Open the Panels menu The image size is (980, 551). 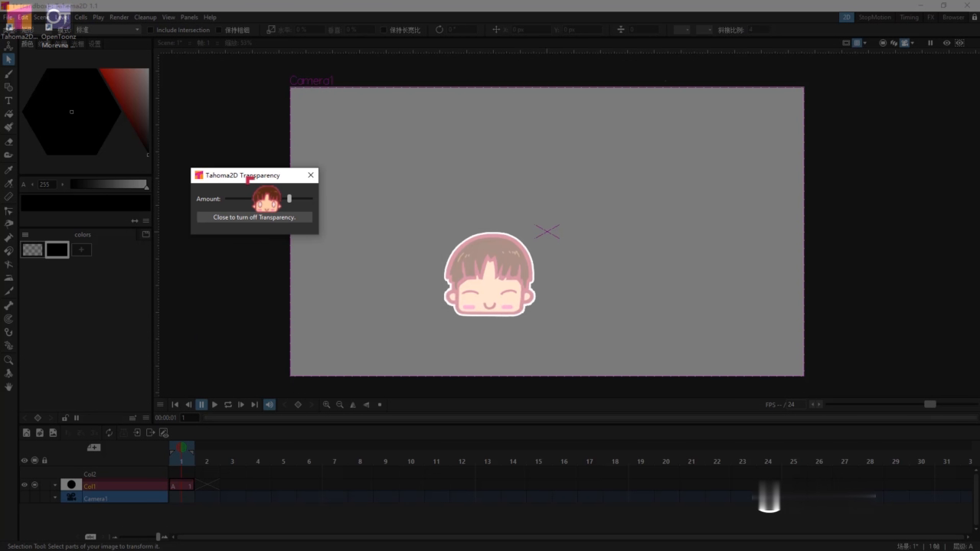189,17
